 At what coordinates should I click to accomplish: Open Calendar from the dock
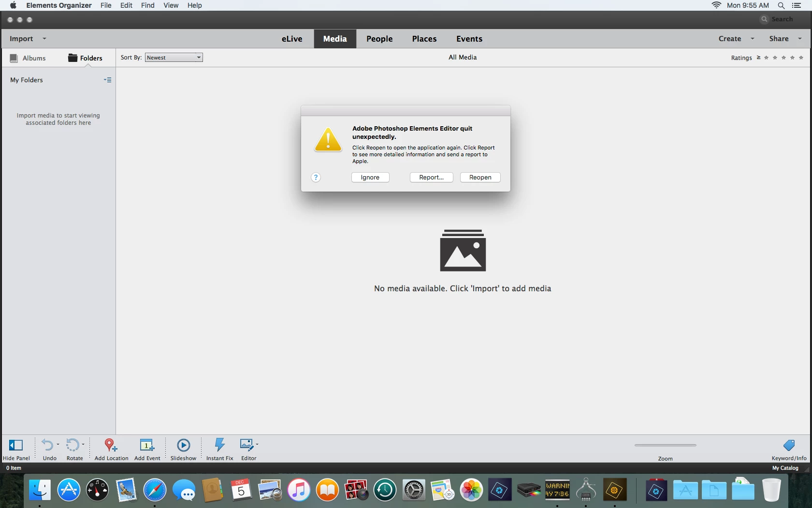tap(241, 490)
